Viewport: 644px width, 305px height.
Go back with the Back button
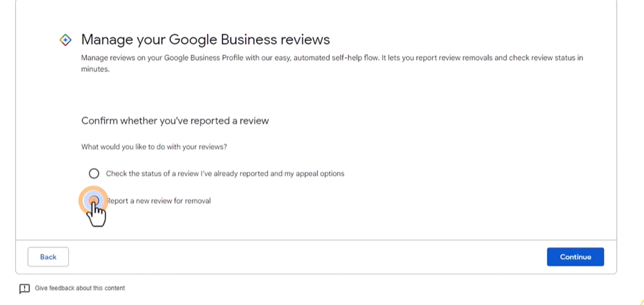click(48, 257)
